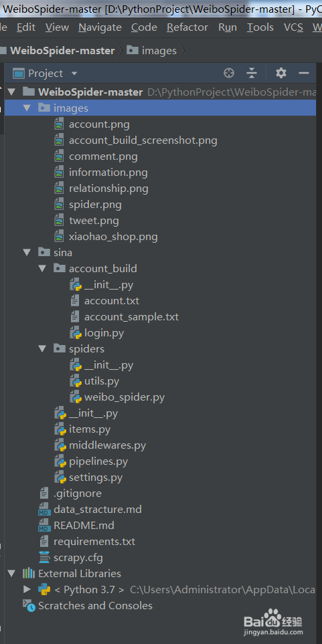Viewport: 322px width, 644px height.
Task: Select weibo_spider.py file
Action: (x=125, y=398)
